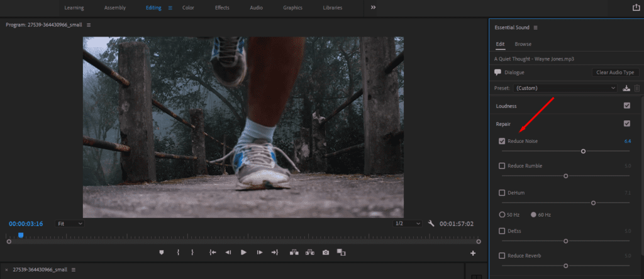The image size is (644, 279).
Task: Click the Reduce Noise value 6.4
Action: [x=627, y=141]
